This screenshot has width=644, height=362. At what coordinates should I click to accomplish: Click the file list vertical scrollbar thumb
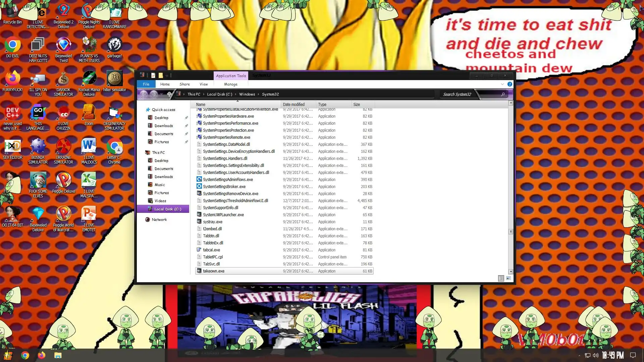(511, 231)
